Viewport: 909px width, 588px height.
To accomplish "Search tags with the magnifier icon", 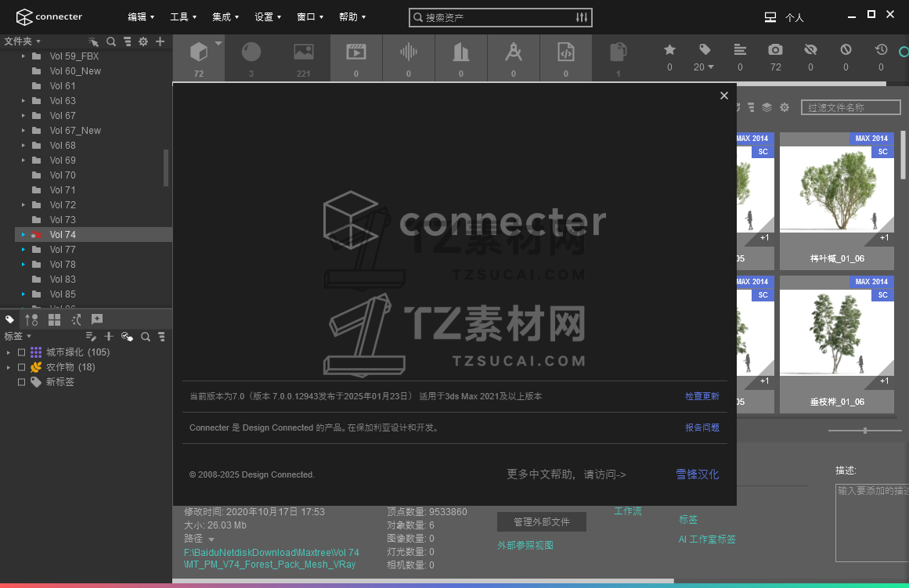I will pos(146,337).
